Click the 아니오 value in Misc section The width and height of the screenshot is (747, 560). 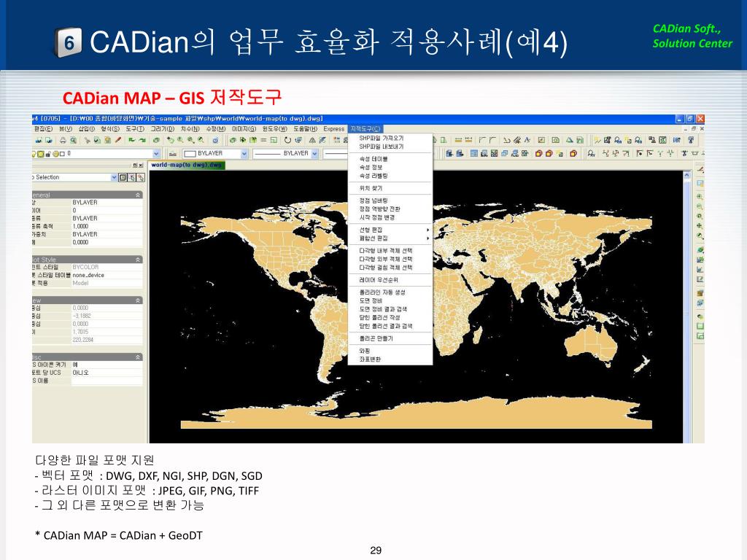pos(107,373)
